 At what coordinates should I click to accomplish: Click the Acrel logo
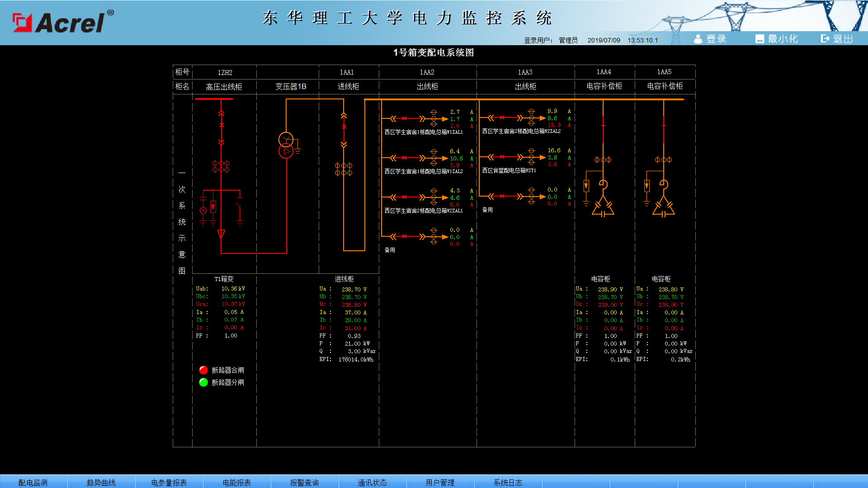tap(63, 22)
